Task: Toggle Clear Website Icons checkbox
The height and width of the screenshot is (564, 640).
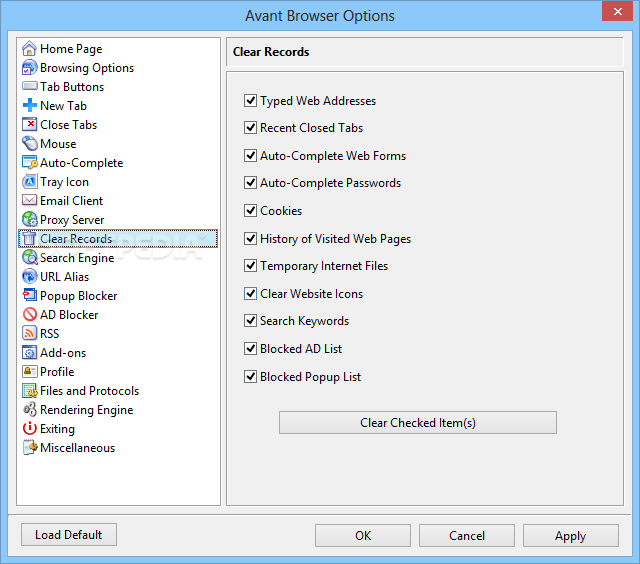Action: 250,293
